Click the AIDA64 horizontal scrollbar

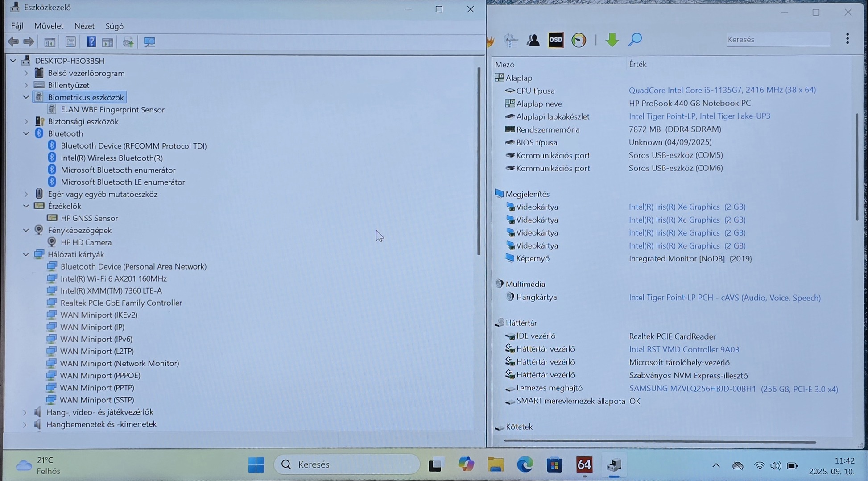pyautogui.click(x=660, y=442)
